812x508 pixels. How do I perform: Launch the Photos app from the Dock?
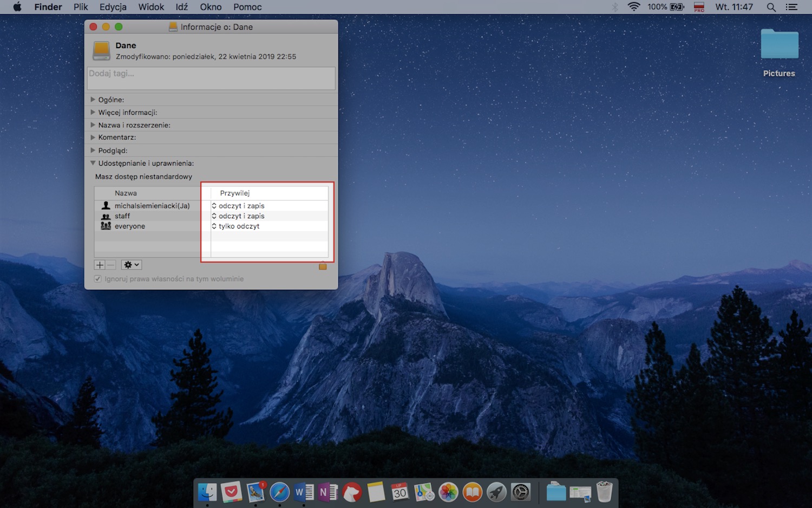pyautogui.click(x=448, y=492)
